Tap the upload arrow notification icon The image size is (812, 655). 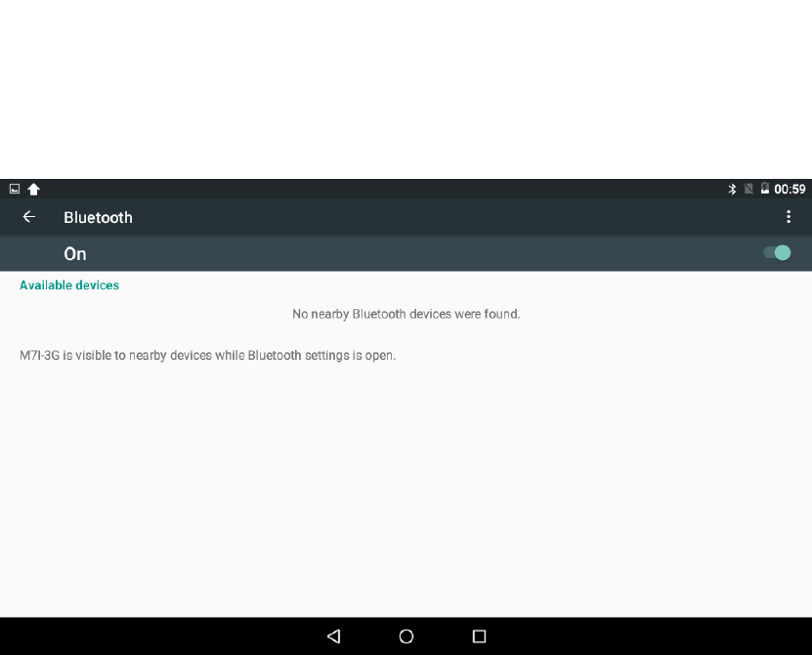tap(33, 189)
